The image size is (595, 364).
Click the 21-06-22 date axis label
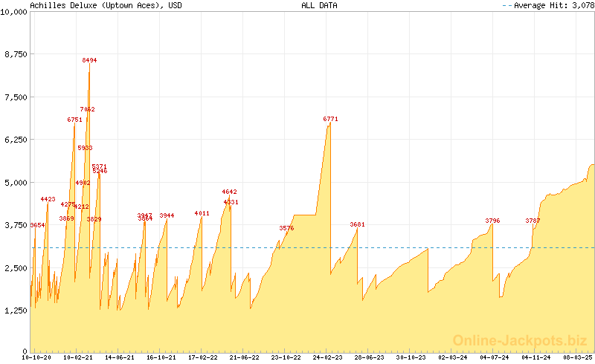(x=244, y=357)
